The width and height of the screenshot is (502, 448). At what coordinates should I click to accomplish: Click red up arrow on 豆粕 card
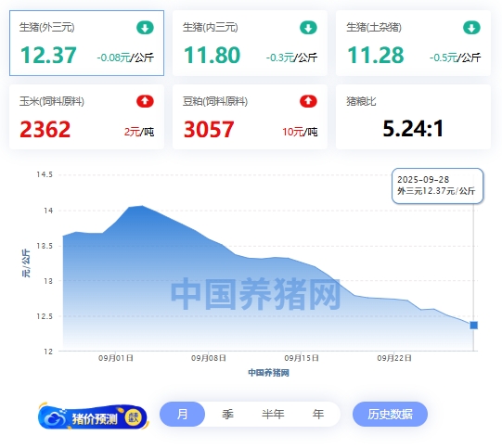(x=308, y=101)
